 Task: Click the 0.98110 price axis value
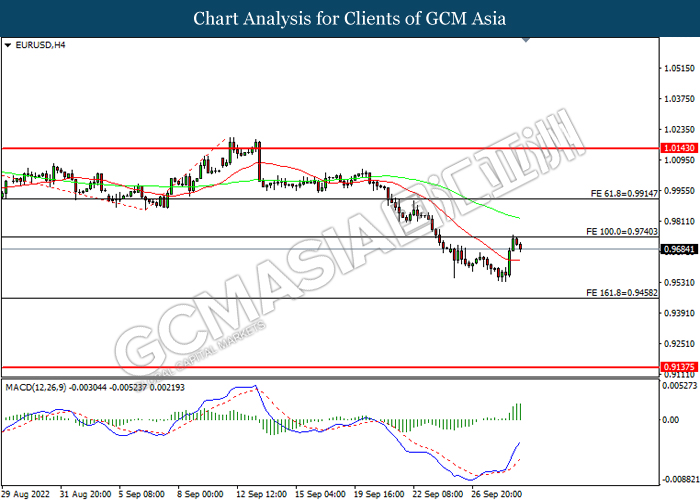(679, 221)
